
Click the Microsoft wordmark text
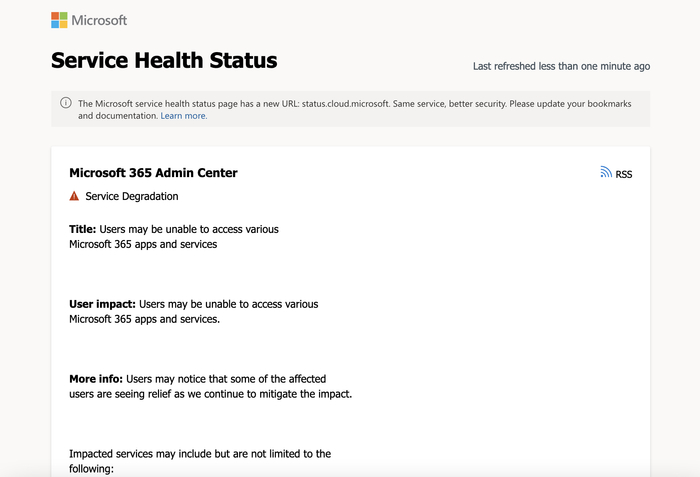99,20
